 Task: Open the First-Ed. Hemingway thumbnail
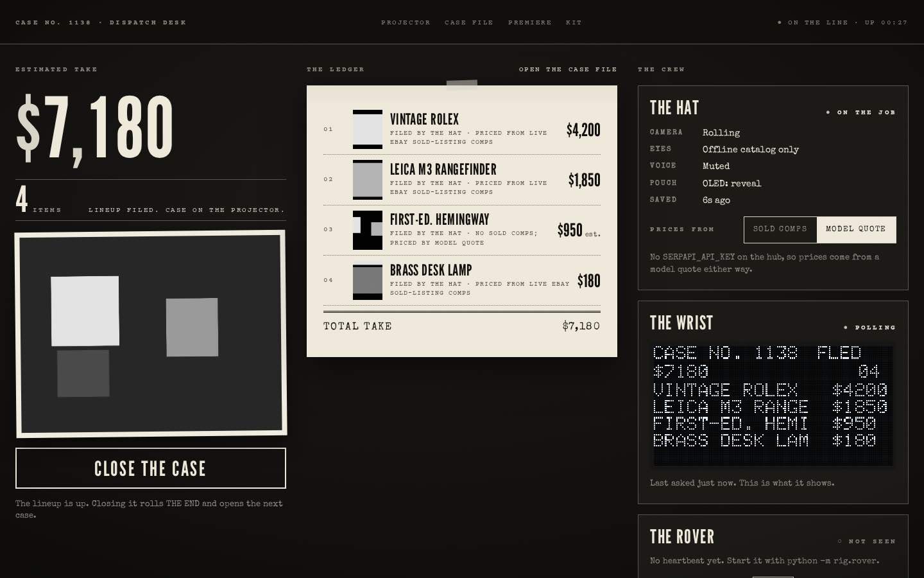click(368, 230)
